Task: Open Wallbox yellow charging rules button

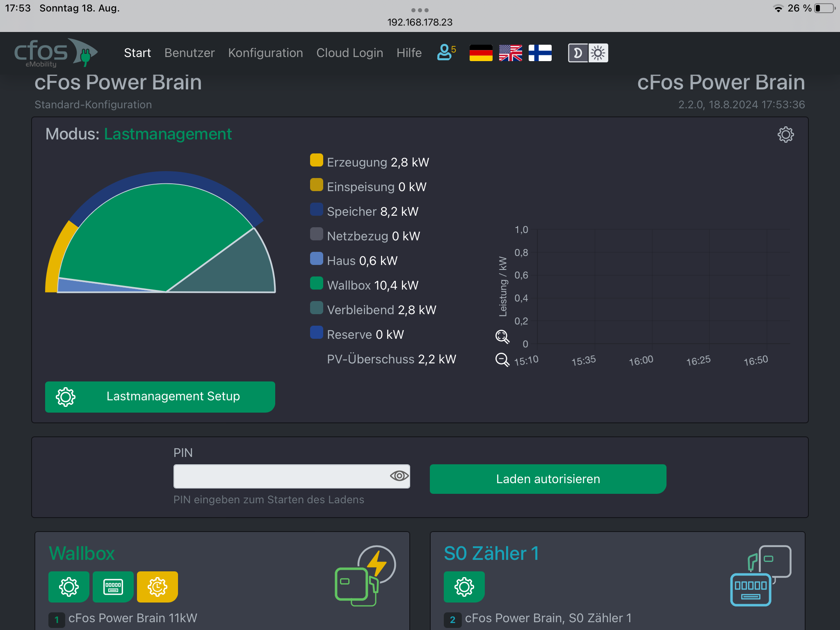Action: [157, 587]
